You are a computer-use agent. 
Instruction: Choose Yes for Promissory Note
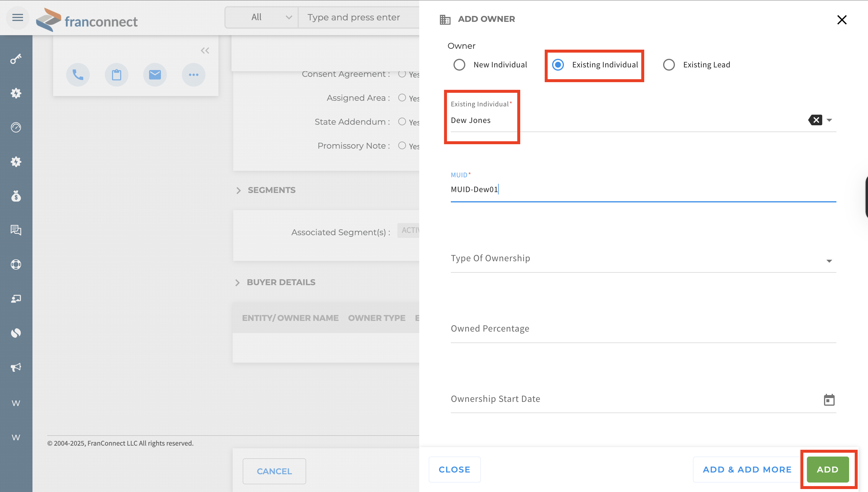402,146
